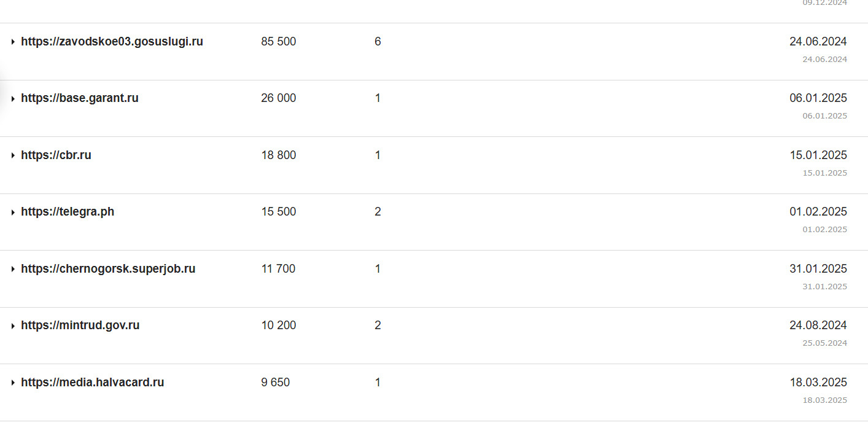Open the https://zavodskoe03.gosuslugi.ru link

coord(112,42)
